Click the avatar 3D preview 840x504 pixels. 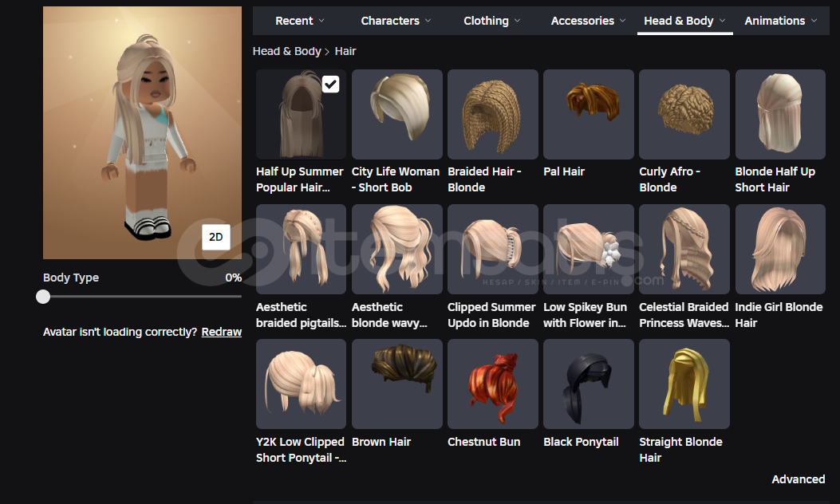coord(143,133)
